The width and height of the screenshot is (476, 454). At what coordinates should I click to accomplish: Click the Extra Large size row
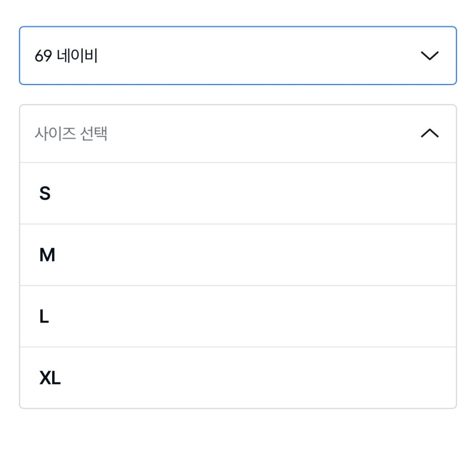(238, 378)
